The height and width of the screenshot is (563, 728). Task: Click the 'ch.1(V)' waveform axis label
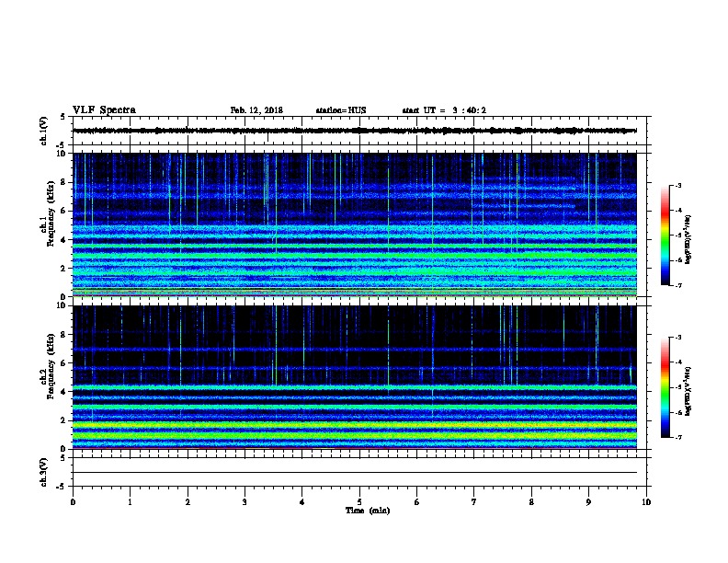click(x=44, y=131)
